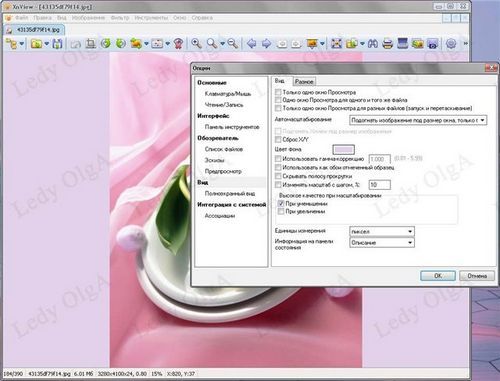This screenshot has height=381, width=500.
Task: Open 'Информация на панели состояния' dropdown
Action: [382, 243]
